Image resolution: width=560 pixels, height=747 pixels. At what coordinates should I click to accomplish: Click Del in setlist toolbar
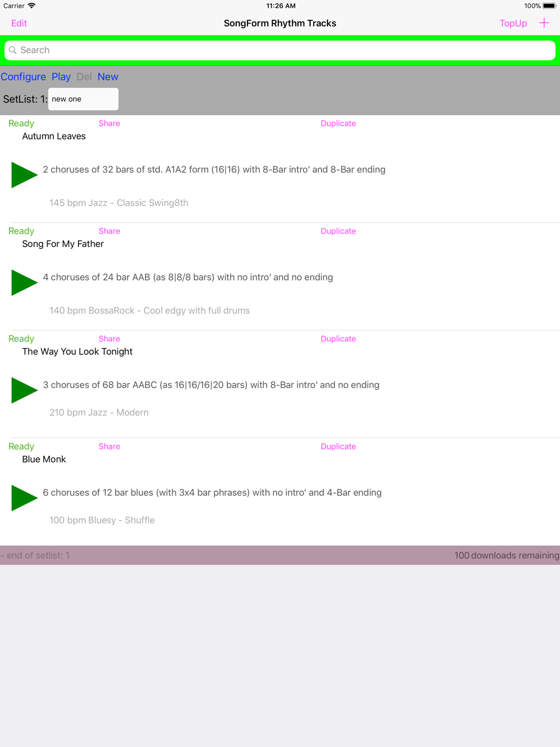(x=84, y=77)
